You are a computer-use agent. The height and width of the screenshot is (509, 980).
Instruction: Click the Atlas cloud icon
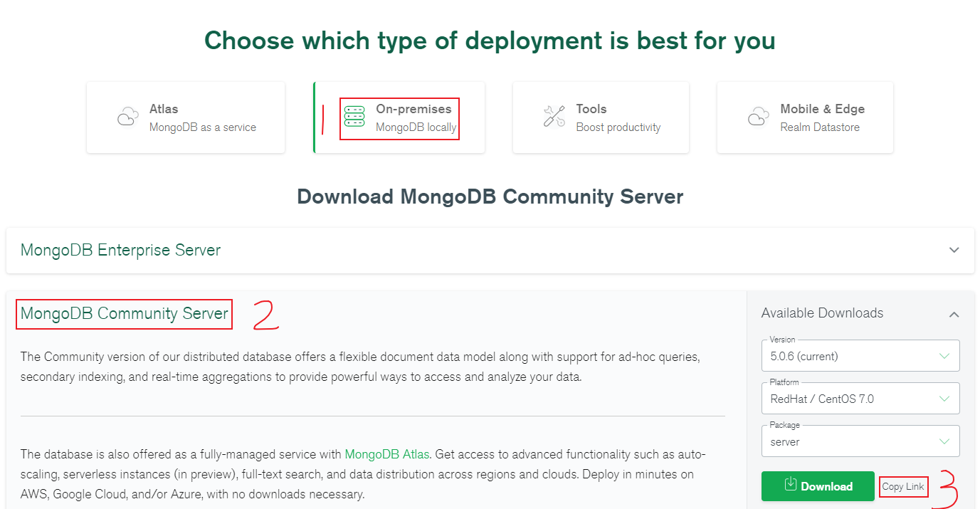tap(128, 117)
